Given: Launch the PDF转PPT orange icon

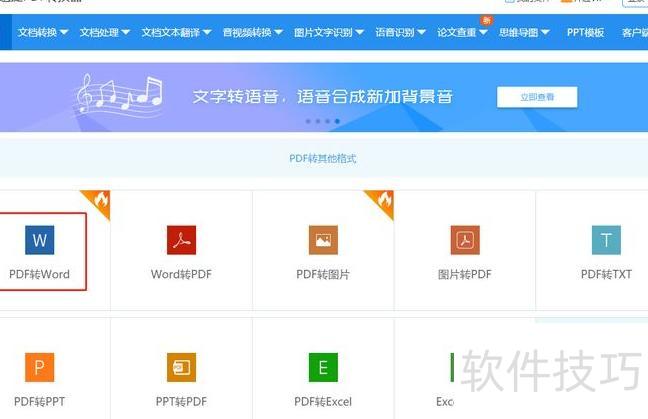Looking at the screenshot, I should click(x=40, y=367).
